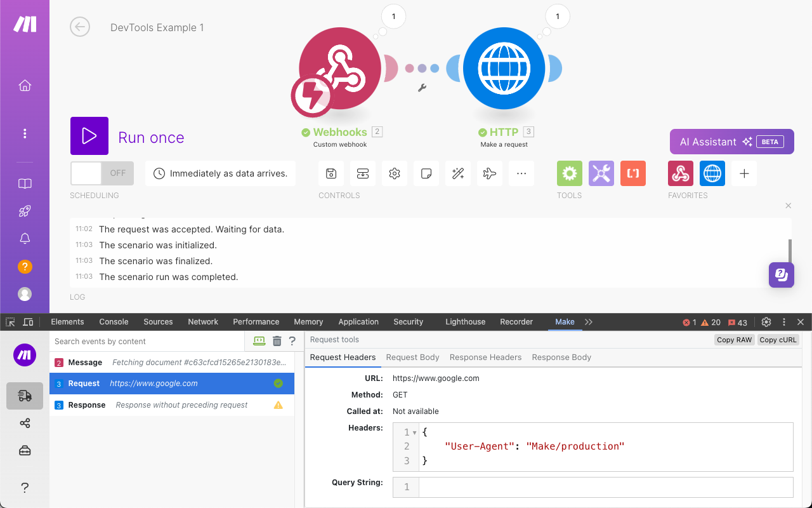Click the magic wand icon in Controls
The image size is (812, 508).
[457, 173]
